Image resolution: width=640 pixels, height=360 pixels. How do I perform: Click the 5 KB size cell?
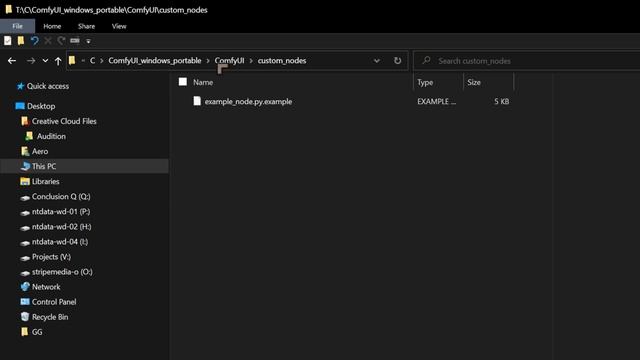[x=501, y=101]
